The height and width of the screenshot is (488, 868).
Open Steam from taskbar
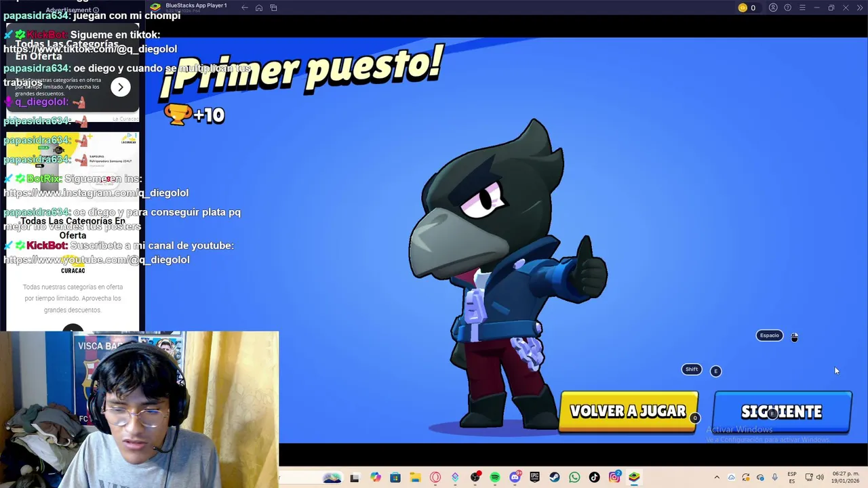(555, 478)
